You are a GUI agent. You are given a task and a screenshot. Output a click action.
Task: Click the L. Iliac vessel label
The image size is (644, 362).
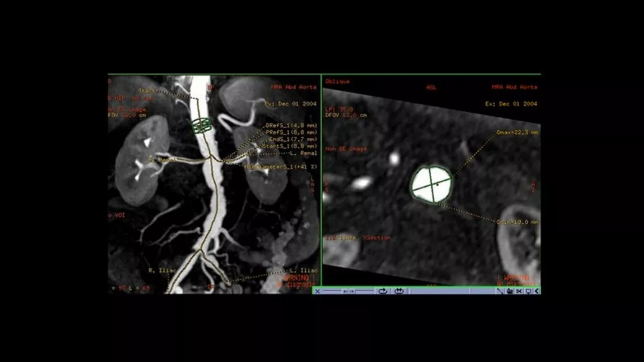tap(304, 270)
